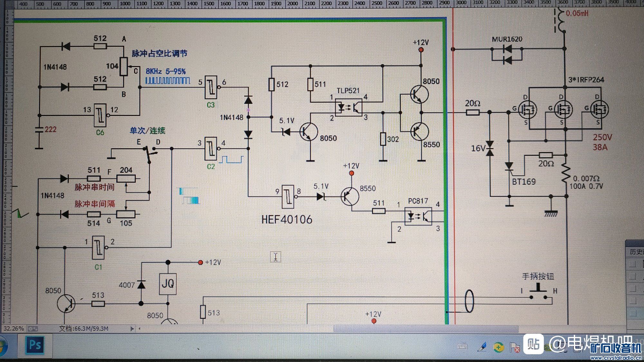644x362 pixels.
Task: Click the blue pen tray icon
Action: click(482, 347)
